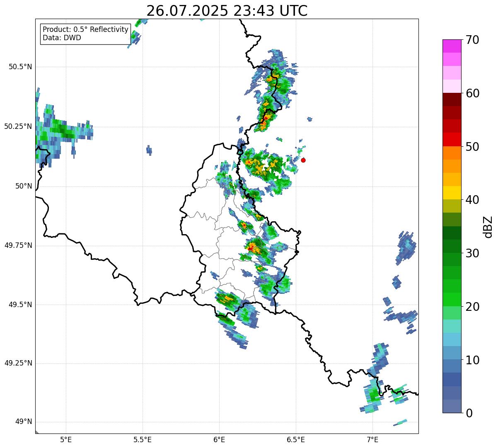
Task: Click the 'dBZ' colorbar axis label
Action: point(488,227)
